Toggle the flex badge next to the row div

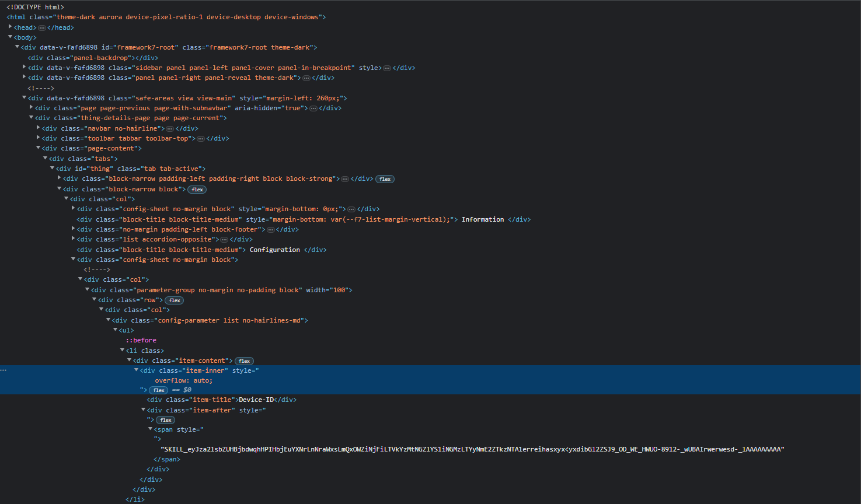coord(174,300)
